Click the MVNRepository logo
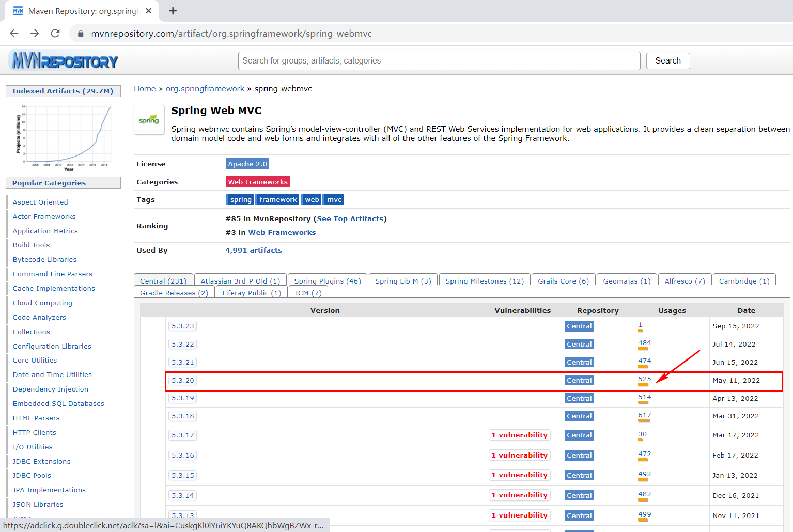Screen dimensions: 793x532 [64, 61]
